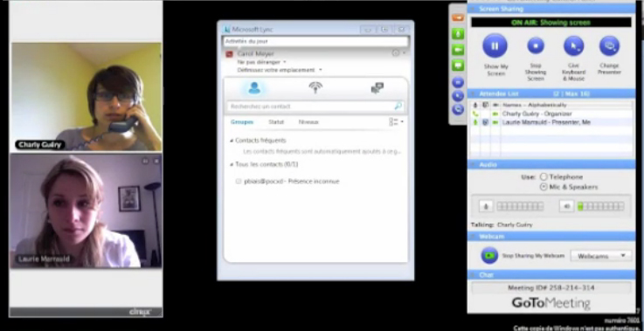Image resolution: width=644 pixels, height=331 pixels.
Task: Open Définissez votre emplacement dropdown
Action: point(321,70)
